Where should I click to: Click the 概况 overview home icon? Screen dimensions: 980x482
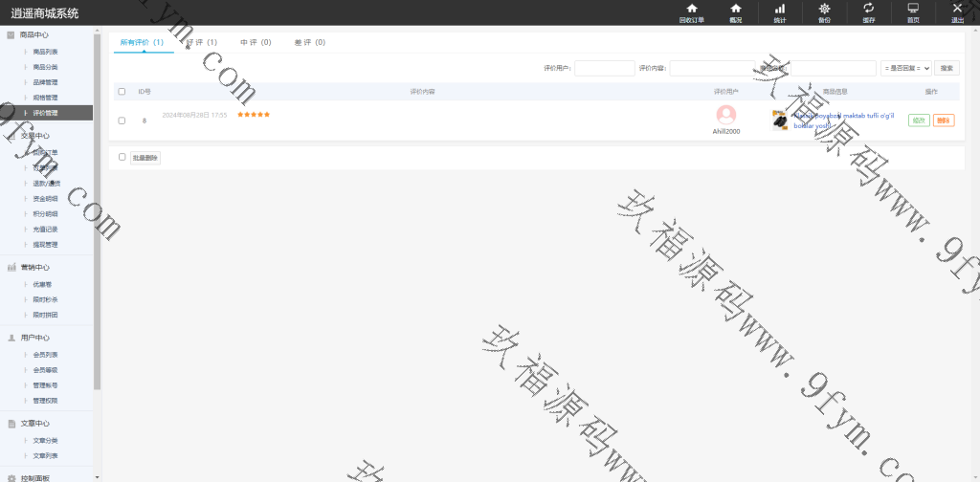point(735,12)
